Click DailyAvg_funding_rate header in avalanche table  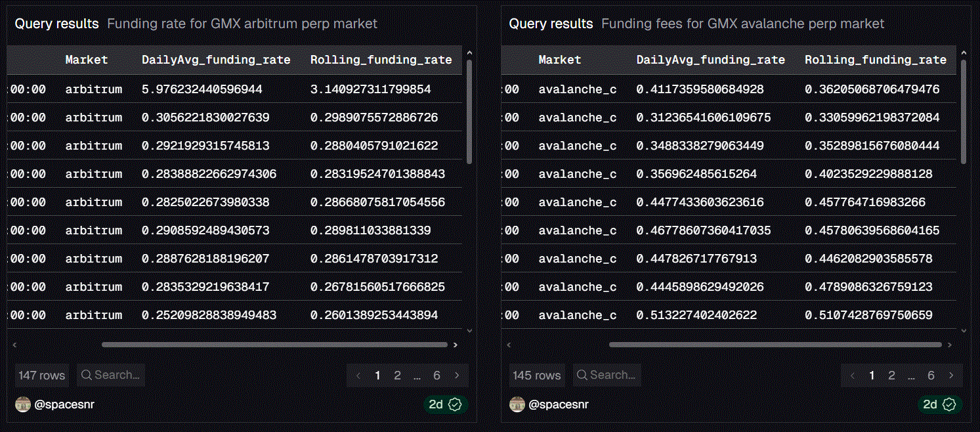click(x=711, y=60)
